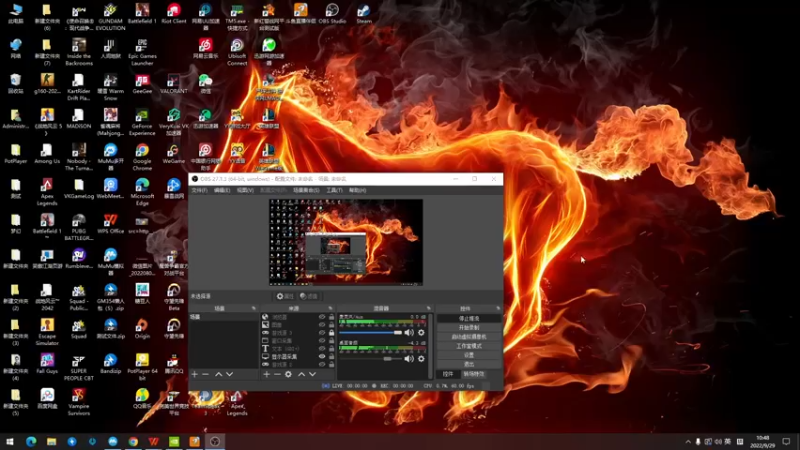Open the Google Chrome desktop shortcut
This screenshot has height=450, width=800.
[142, 151]
